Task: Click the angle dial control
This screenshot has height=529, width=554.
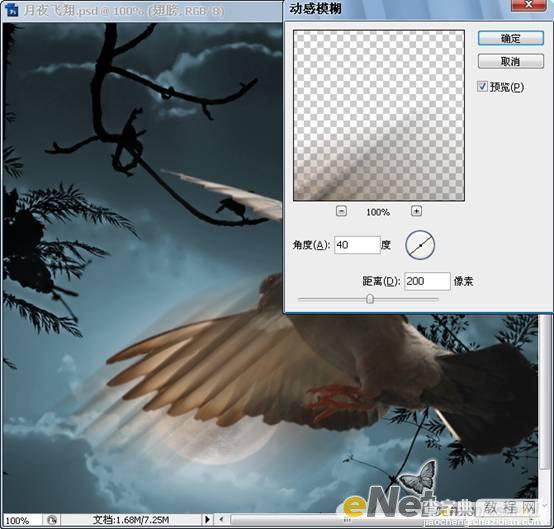Action: coord(420,245)
